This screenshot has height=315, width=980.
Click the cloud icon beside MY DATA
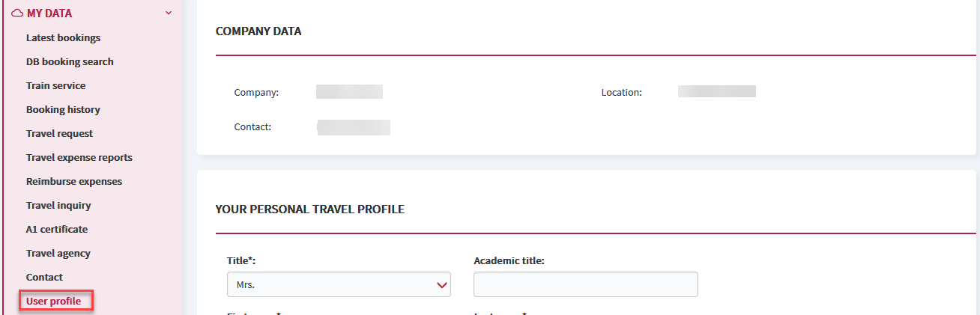[17, 13]
